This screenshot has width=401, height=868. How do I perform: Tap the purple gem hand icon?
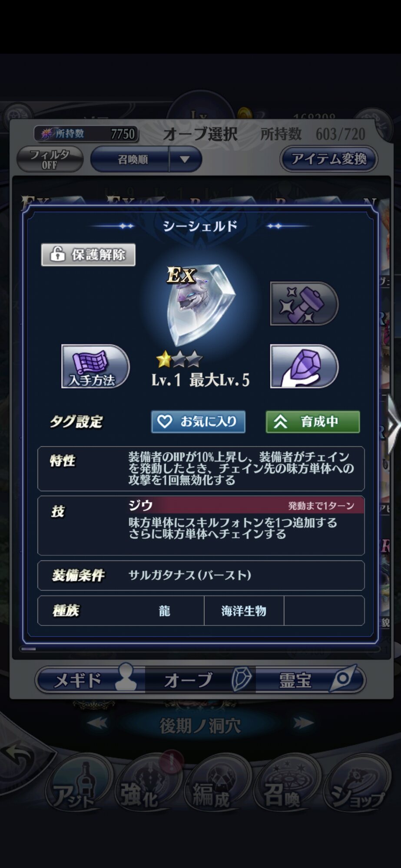point(304,366)
